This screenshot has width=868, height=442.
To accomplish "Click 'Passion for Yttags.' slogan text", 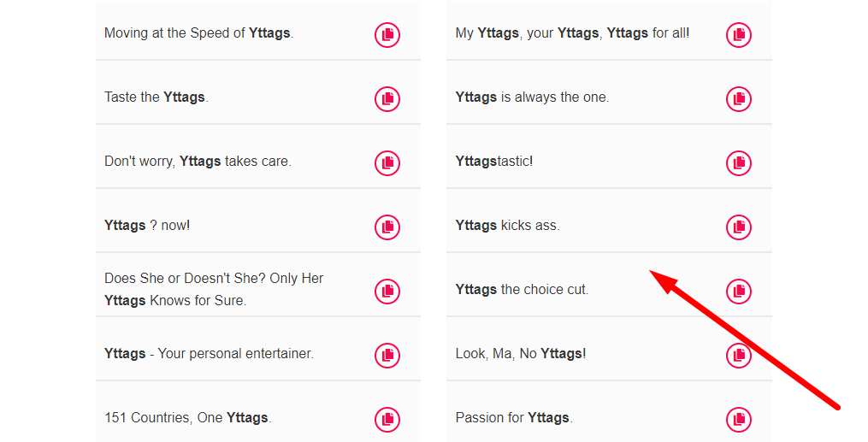I will [x=514, y=418].
